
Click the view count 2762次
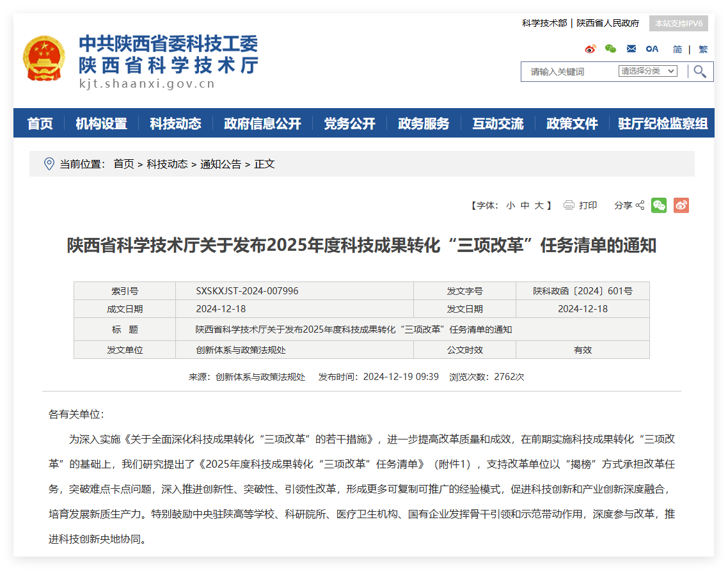pyautogui.click(x=509, y=377)
